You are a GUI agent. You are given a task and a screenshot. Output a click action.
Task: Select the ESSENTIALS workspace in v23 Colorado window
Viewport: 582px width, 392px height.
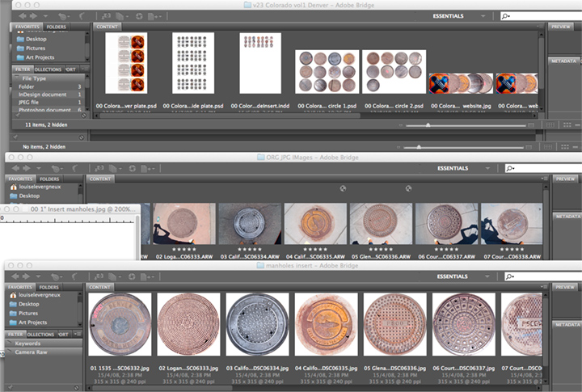coord(448,16)
